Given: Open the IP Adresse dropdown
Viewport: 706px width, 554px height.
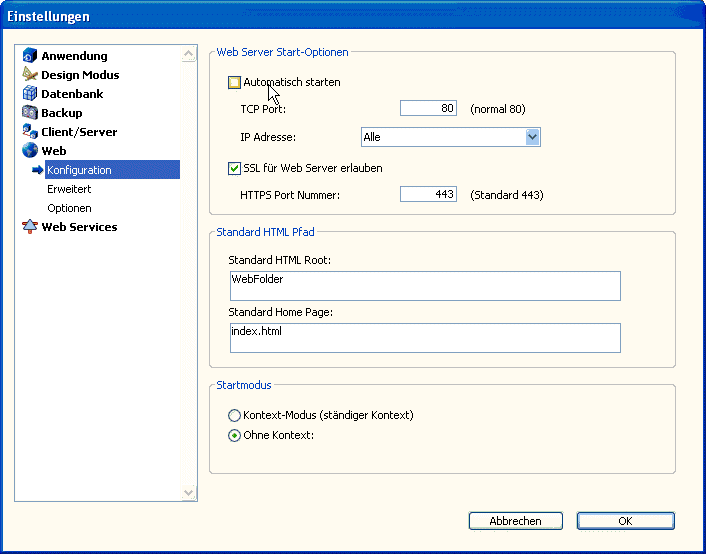Looking at the screenshot, I should [x=532, y=137].
